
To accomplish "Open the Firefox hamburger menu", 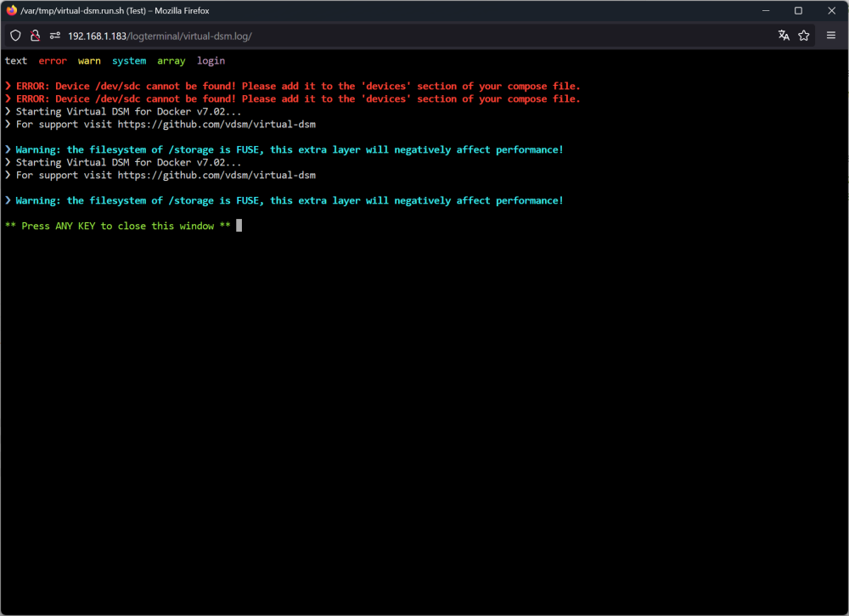I will pyautogui.click(x=831, y=36).
